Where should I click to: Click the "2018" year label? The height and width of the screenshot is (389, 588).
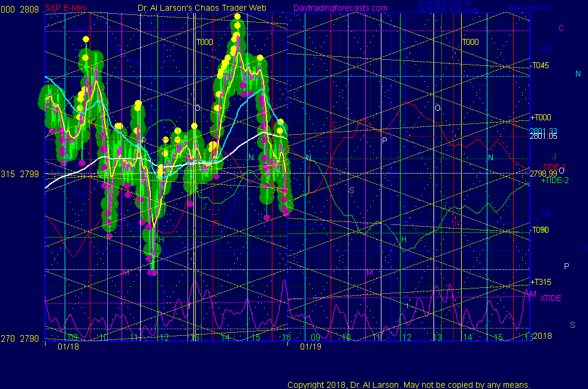542,336
